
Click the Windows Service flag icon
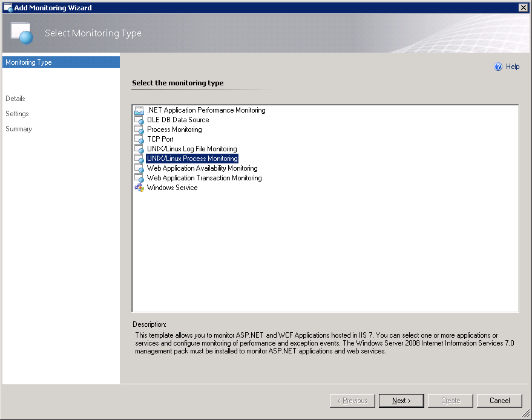point(139,188)
